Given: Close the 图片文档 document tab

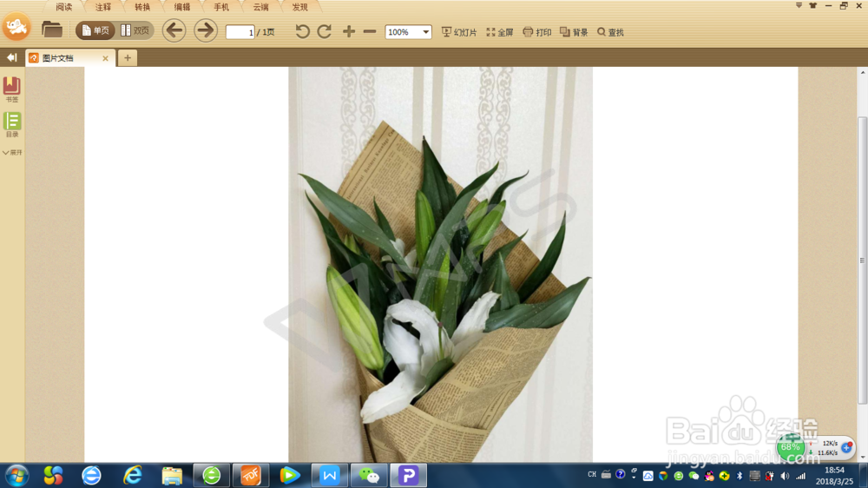Looking at the screenshot, I should coord(105,58).
